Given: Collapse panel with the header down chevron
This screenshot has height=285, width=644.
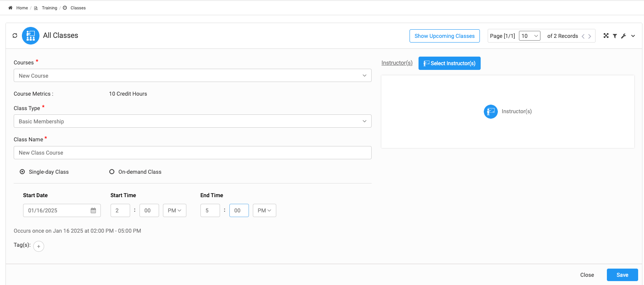Looking at the screenshot, I should click(x=633, y=36).
